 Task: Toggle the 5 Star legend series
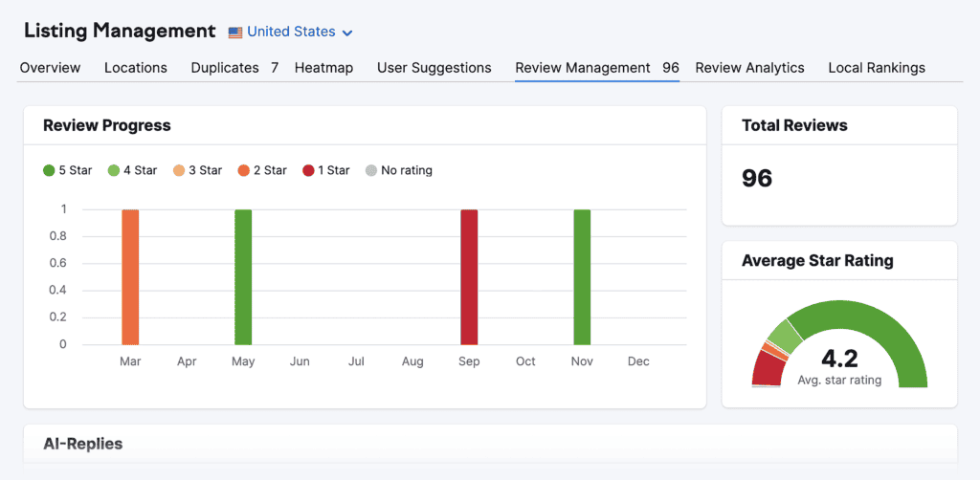pos(68,170)
